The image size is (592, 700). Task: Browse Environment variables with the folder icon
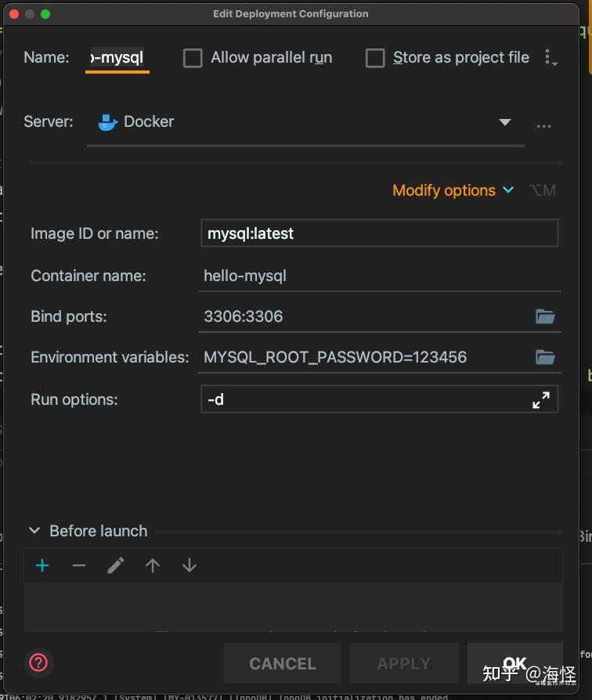pyautogui.click(x=545, y=357)
